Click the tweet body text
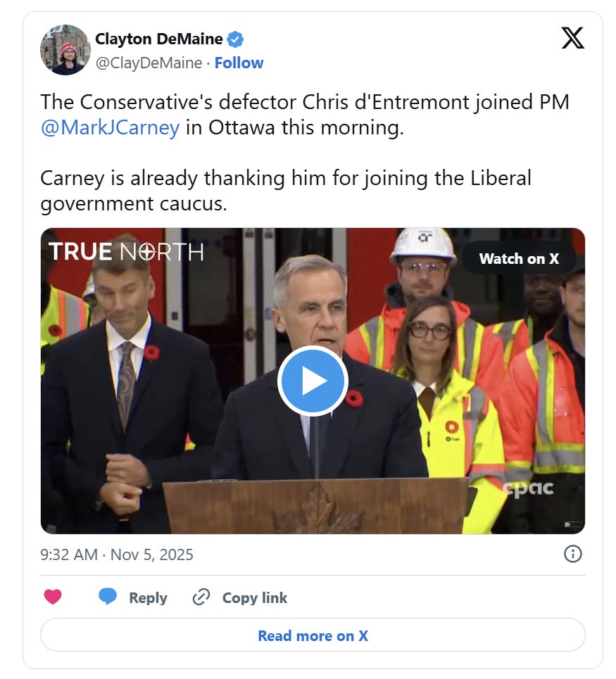This screenshot has height=679, width=616. tap(305, 153)
